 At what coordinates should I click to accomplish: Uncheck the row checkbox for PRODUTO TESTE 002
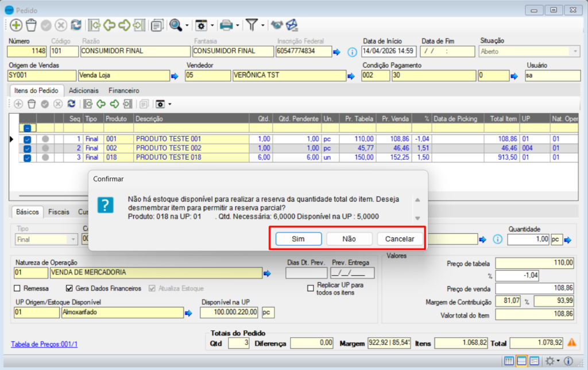click(x=27, y=148)
